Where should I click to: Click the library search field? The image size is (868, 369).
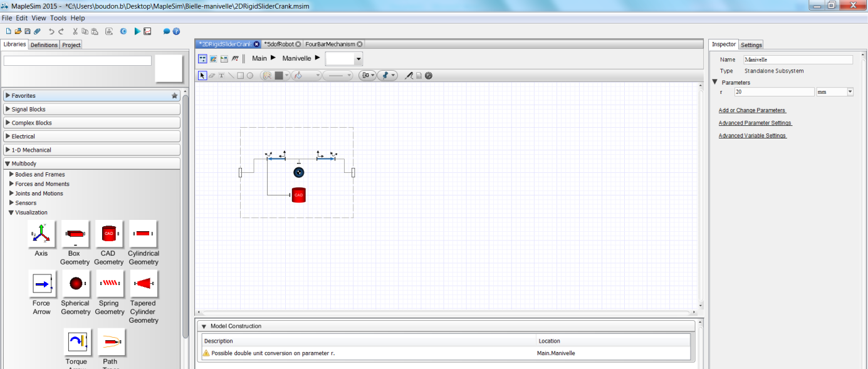78,61
